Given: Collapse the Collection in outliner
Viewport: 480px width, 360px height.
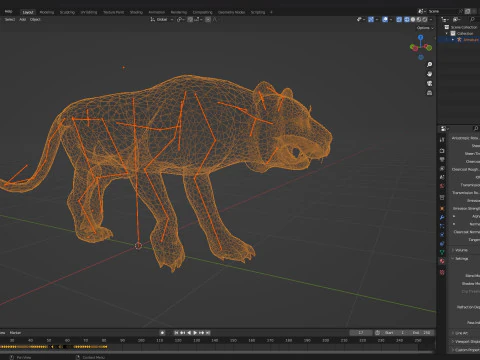Looking at the screenshot, I should coord(447,33).
